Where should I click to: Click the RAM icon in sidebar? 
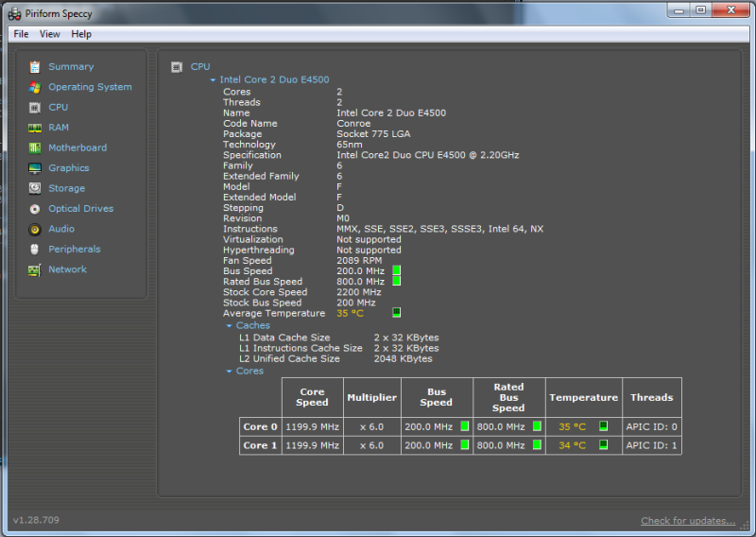pos(35,128)
